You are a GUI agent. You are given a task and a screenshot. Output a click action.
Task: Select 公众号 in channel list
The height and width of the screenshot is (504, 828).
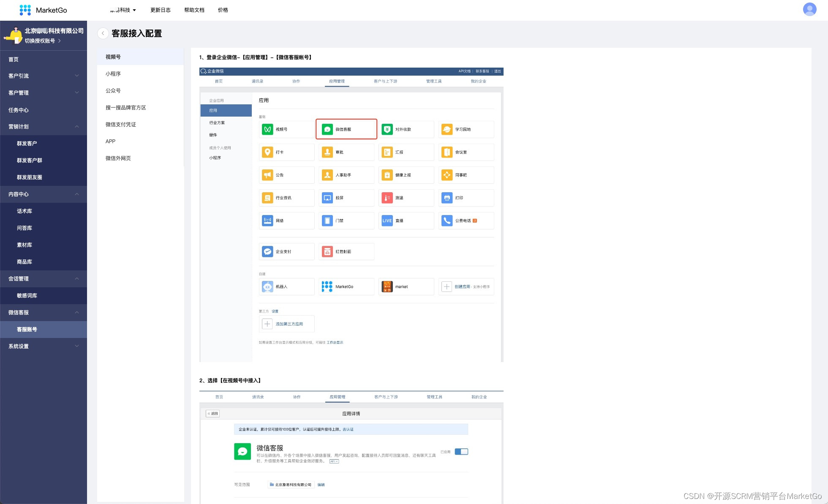coord(113,90)
